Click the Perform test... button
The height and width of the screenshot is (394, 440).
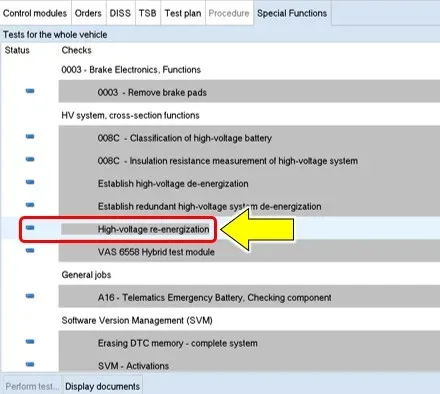click(32, 386)
